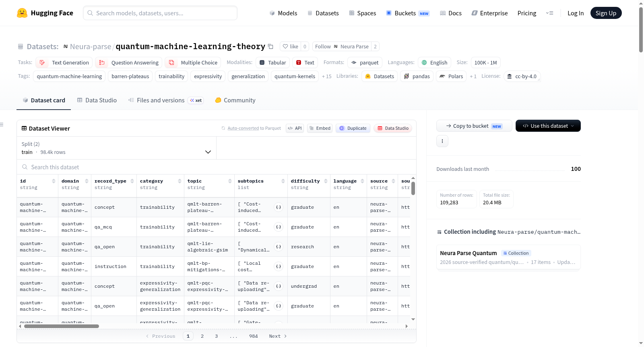The width and height of the screenshot is (644, 347).
Task: Show the +15 more tags
Action: tap(327, 76)
